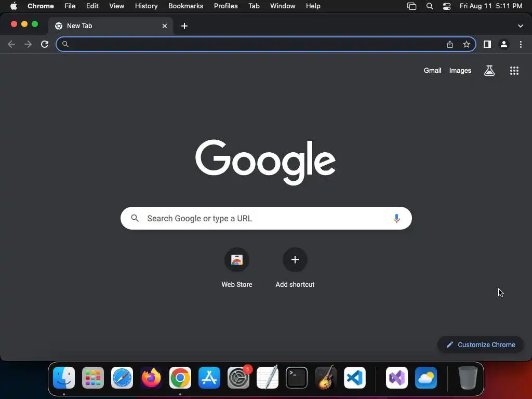
Task: Open Visual Studio from the Dock
Action: pyautogui.click(x=396, y=378)
